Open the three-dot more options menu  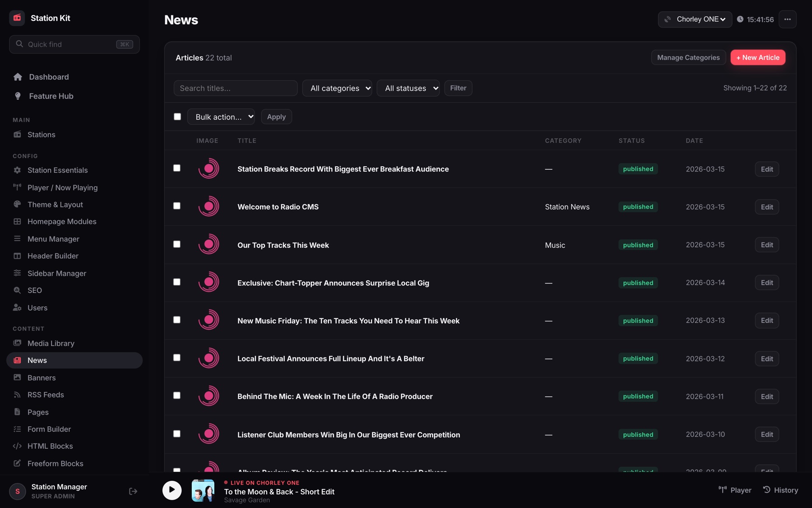(x=787, y=19)
